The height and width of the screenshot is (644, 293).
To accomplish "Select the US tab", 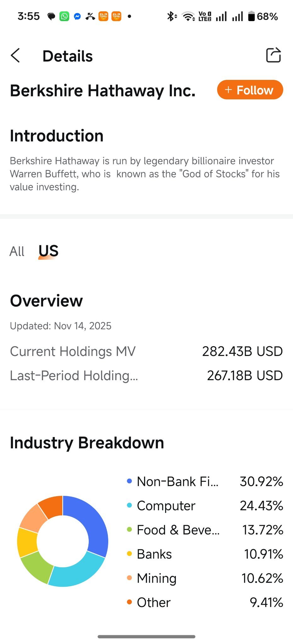I will [x=48, y=251].
